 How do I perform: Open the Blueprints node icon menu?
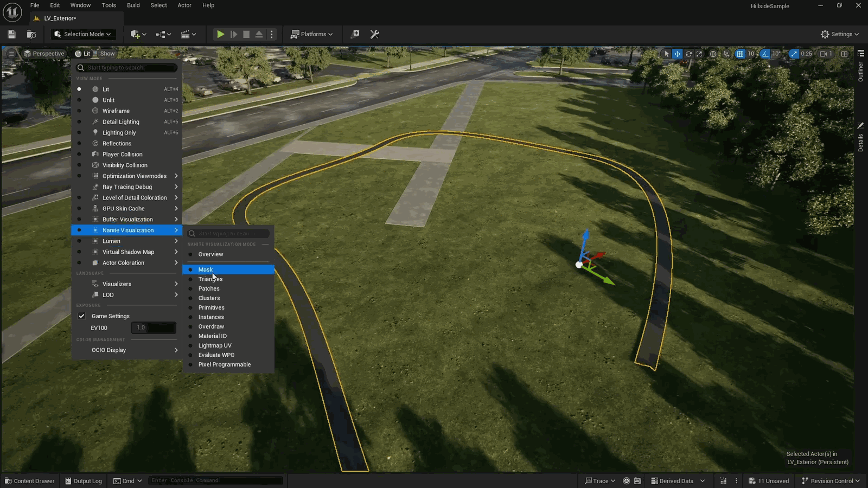point(163,34)
